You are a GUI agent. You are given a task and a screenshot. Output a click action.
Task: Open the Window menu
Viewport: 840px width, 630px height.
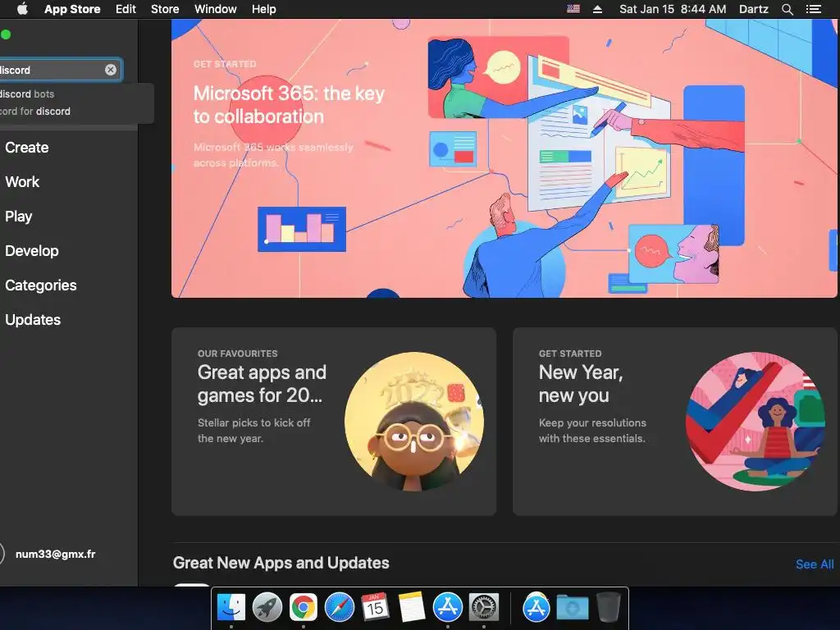coord(216,9)
